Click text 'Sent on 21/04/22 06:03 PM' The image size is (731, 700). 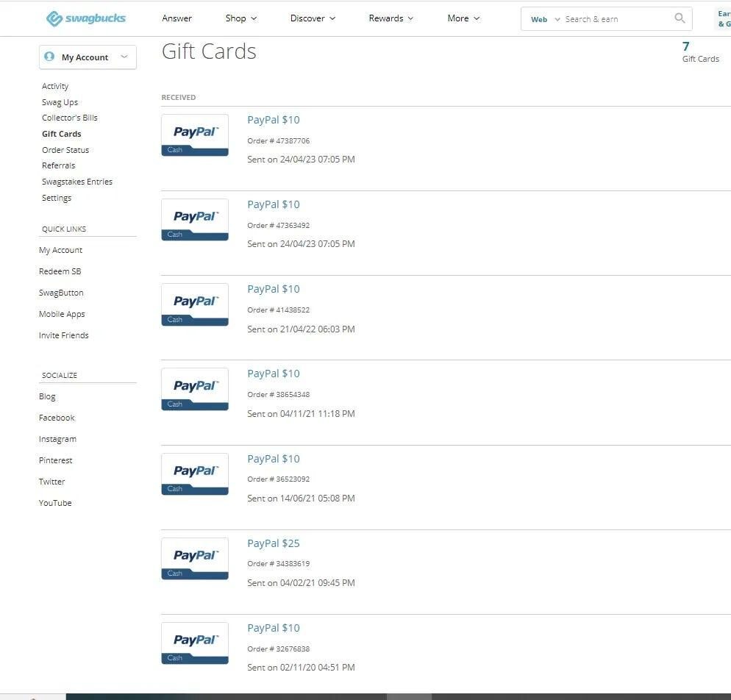(x=301, y=329)
